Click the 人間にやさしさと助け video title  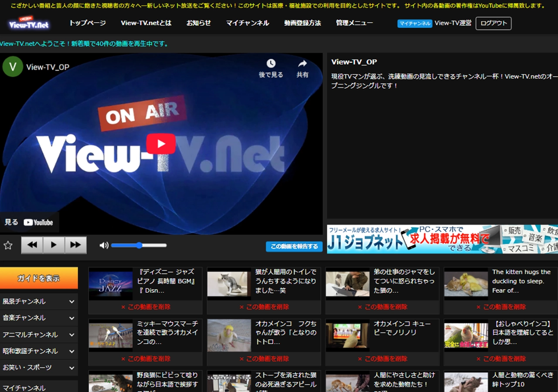click(404, 382)
